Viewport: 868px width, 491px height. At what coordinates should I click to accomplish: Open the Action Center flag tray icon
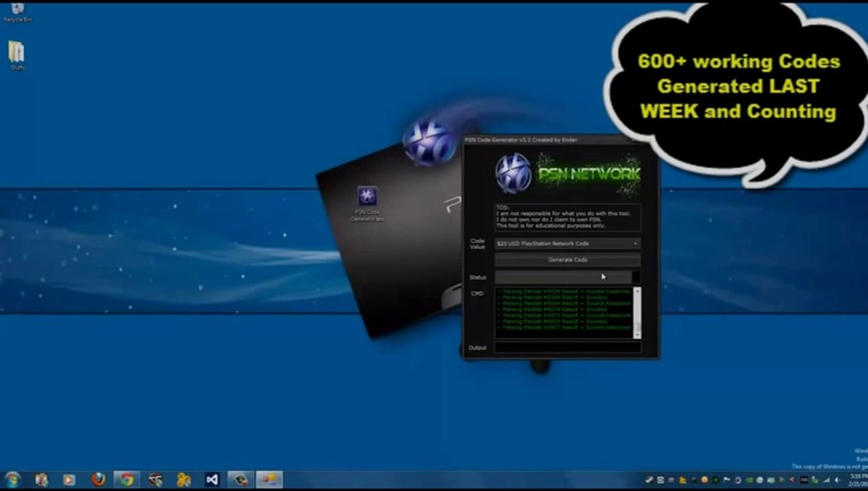727,480
